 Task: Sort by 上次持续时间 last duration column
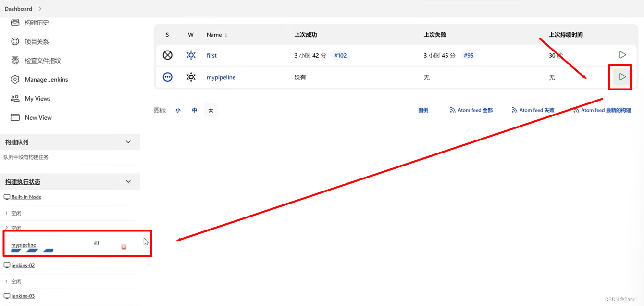(x=566, y=35)
